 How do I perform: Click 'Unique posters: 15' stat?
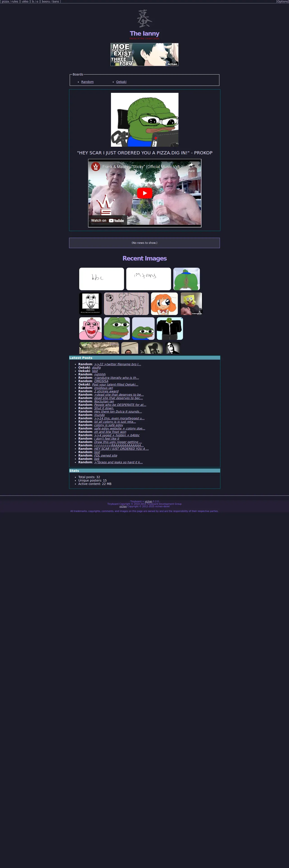pos(93,480)
